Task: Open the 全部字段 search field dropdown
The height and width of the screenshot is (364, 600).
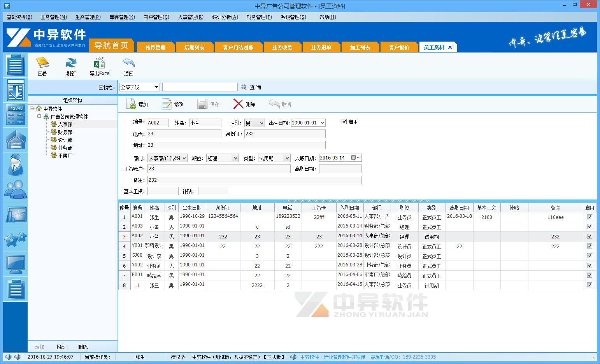Action: pos(156,87)
